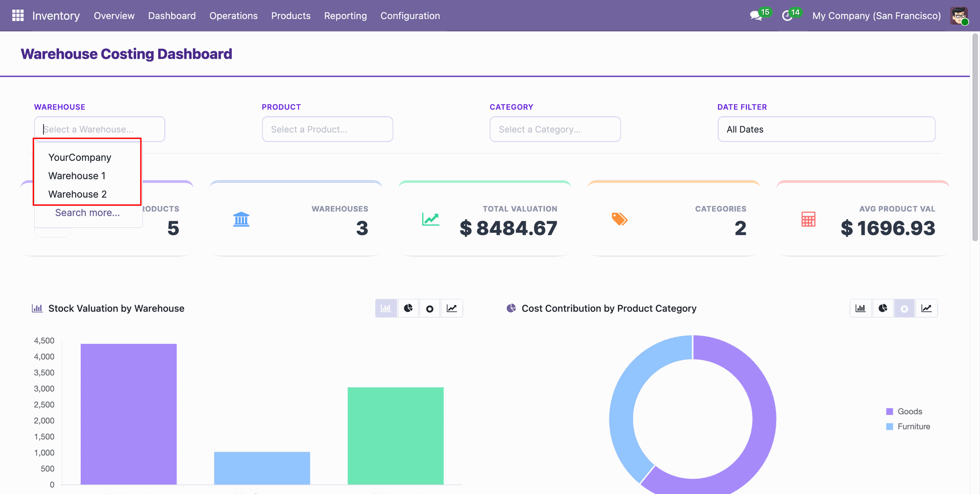
Task: Click the bank icon on Warehouses card
Action: pyautogui.click(x=241, y=219)
